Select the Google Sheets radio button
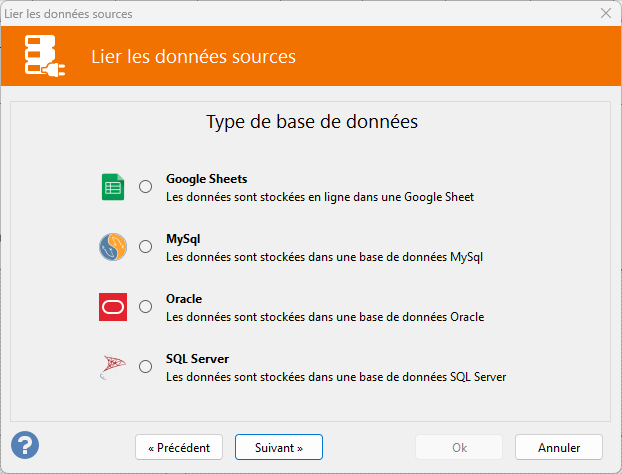 tap(146, 186)
